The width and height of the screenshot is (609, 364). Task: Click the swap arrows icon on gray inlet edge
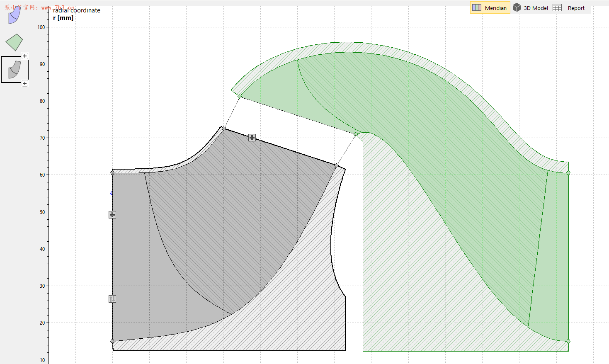point(112,299)
